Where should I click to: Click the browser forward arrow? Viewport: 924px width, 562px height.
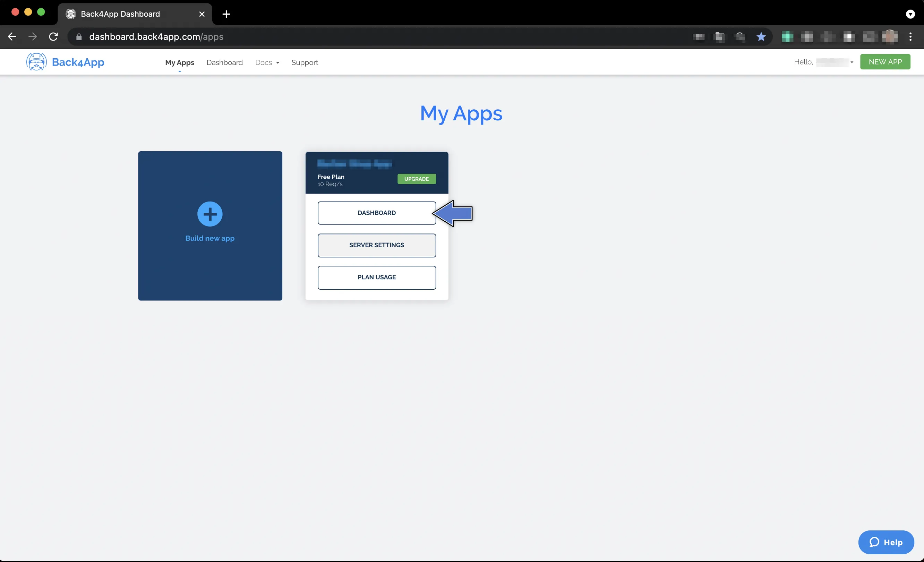pos(33,37)
